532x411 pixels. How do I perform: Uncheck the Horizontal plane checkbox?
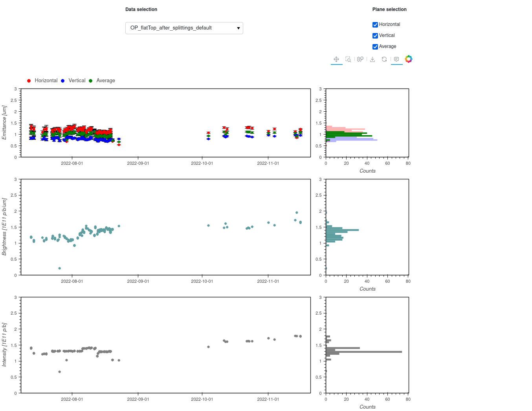coord(375,25)
